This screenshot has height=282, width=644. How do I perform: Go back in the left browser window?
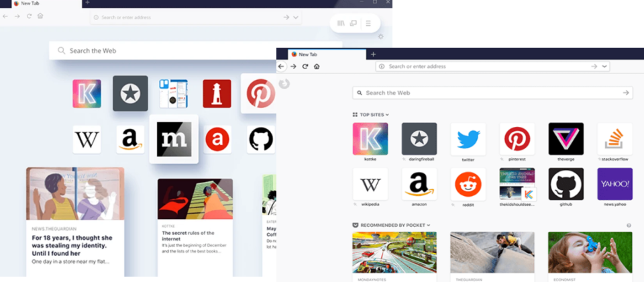coord(5,16)
